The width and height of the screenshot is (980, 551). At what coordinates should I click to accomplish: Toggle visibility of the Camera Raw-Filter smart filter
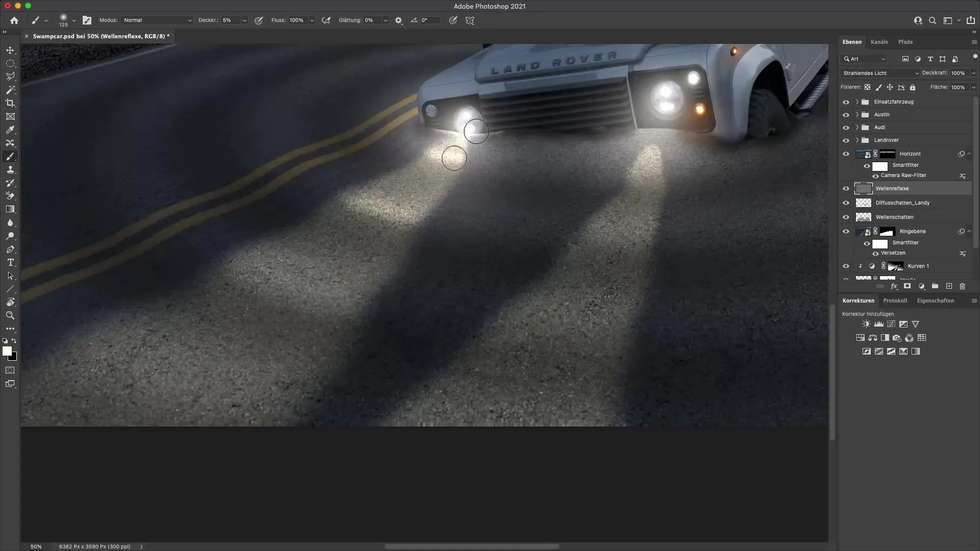(875, 176)
